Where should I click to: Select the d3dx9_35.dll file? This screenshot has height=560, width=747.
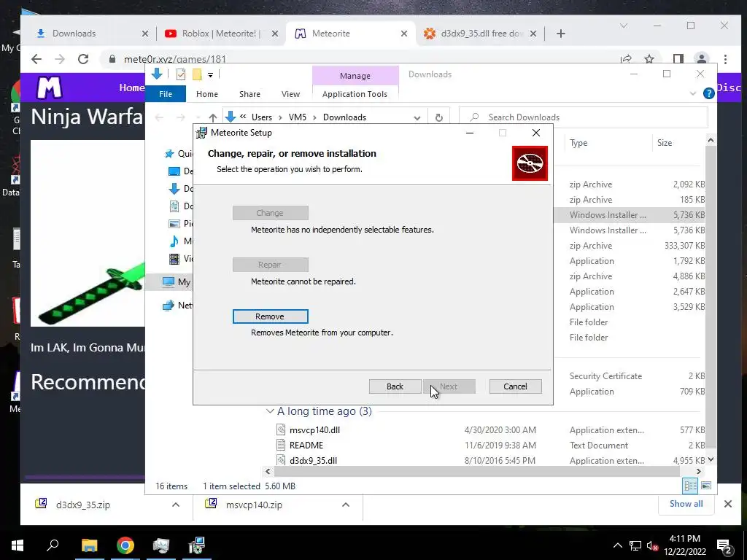coord(313,461)
